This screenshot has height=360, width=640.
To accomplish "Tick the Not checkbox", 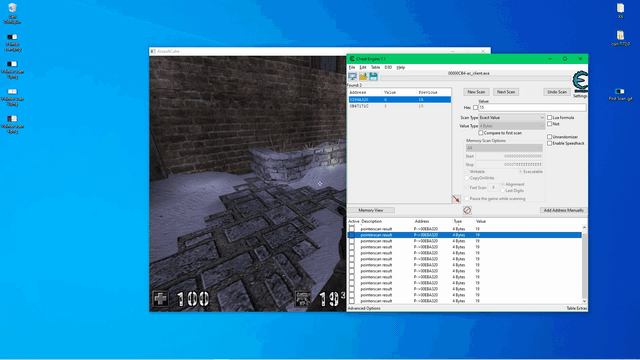I will tap(549, 124).
